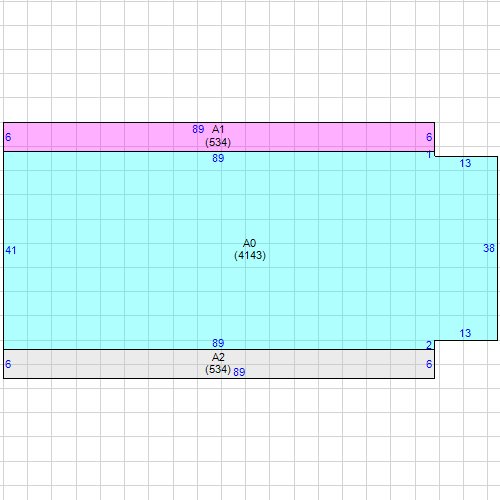Screen dimensions: 500x500
Task: Click the 89 dimension inside the gray A2 area
Action: coord(239,372)
